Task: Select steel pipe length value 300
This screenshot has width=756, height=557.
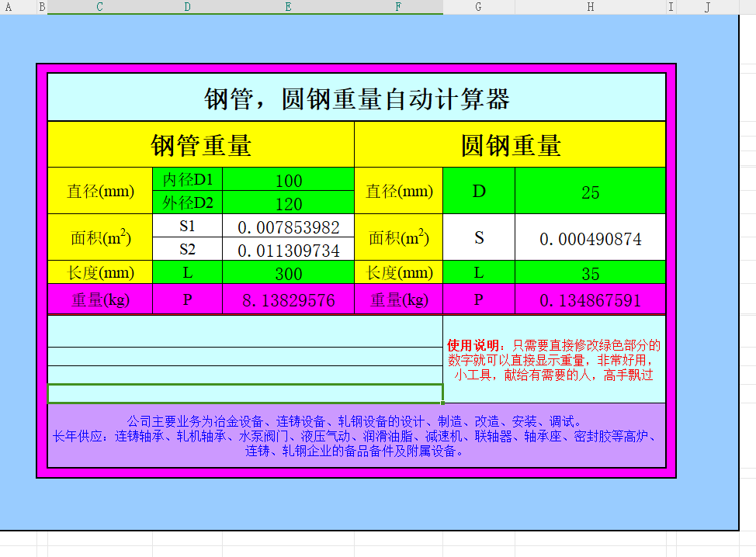Action: pos(288,273)
